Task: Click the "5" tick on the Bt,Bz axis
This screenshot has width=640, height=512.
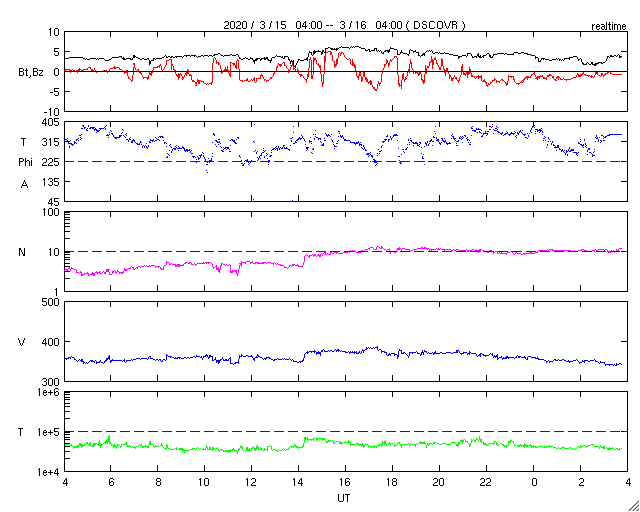Action: 57,52
